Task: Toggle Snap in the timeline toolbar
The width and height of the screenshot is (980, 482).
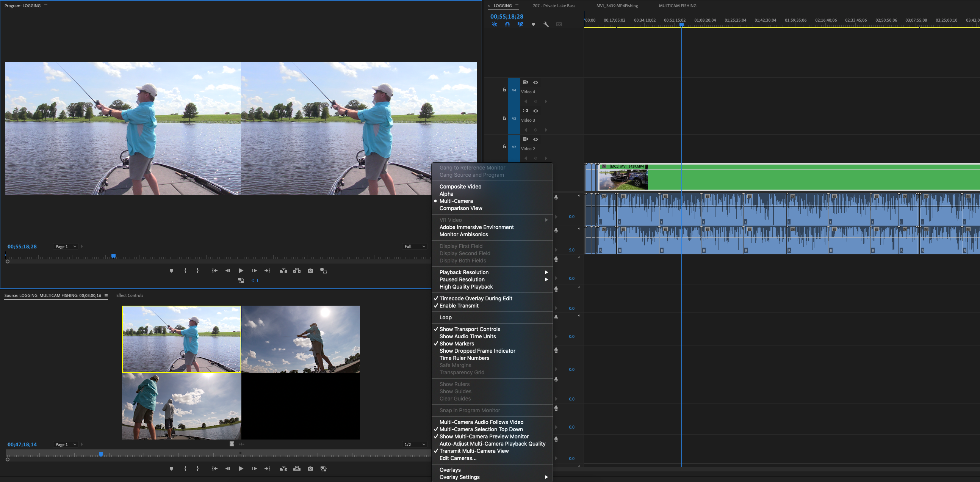Action: coord(507,24)
